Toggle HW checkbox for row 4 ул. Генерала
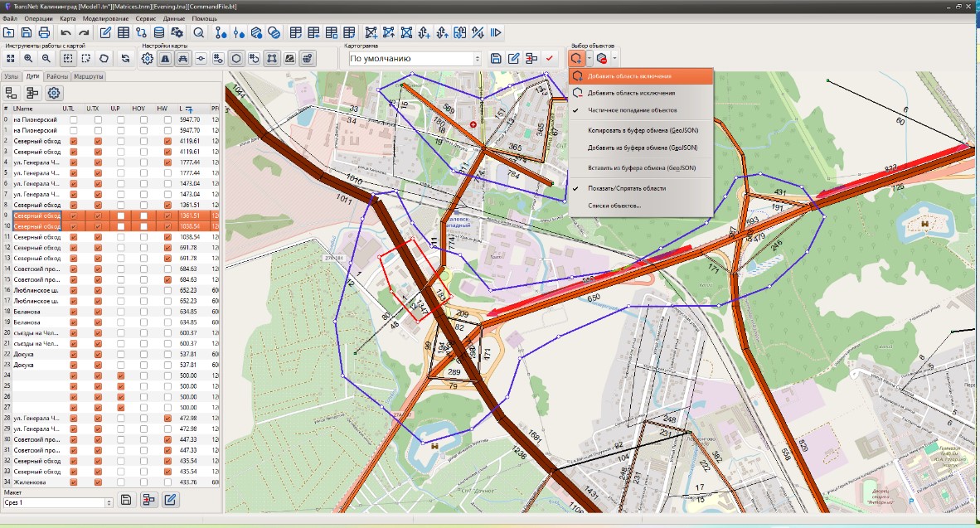Image resolution: width=980 pixels, height=528 pixels. [167, 162]
